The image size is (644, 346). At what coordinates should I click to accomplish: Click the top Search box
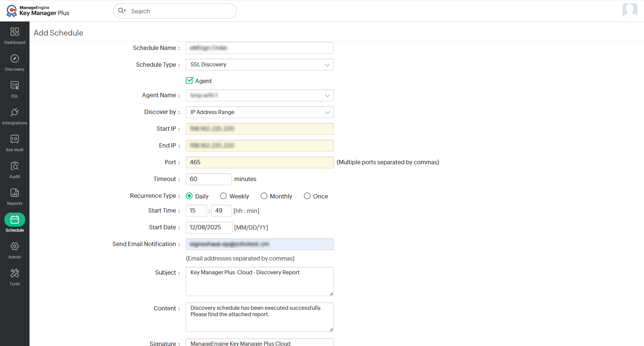175,11
